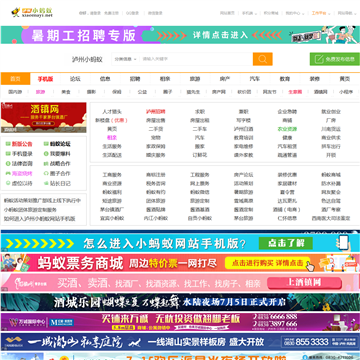
Task: Open the 房产 navigation tab
Action: tap(225, 79)
